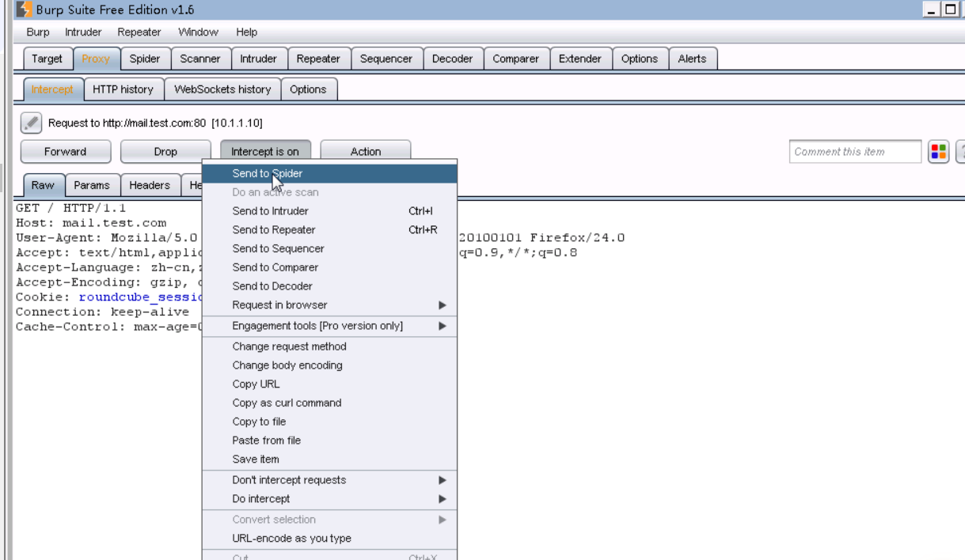
Task: Open the HTTP history sub-tab
Action: 123,89
